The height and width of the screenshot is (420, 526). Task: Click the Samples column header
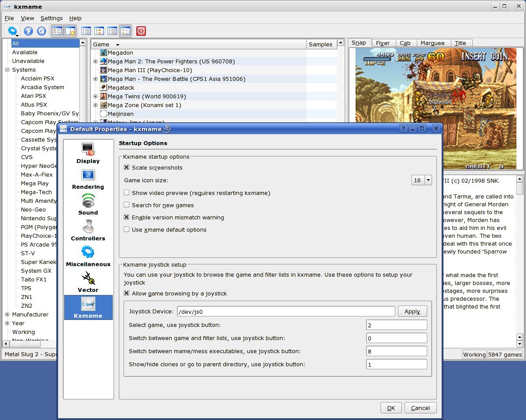click(322, 44)
